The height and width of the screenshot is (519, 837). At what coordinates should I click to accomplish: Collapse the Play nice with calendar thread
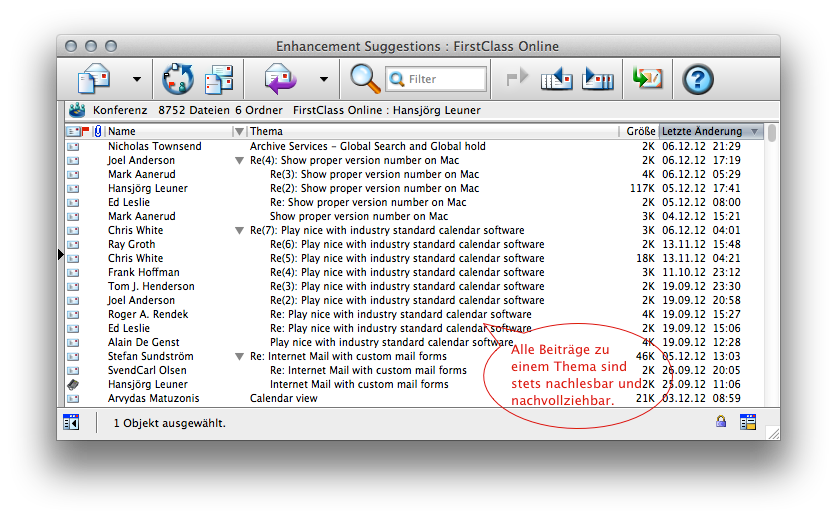click(x=239, y=231)
